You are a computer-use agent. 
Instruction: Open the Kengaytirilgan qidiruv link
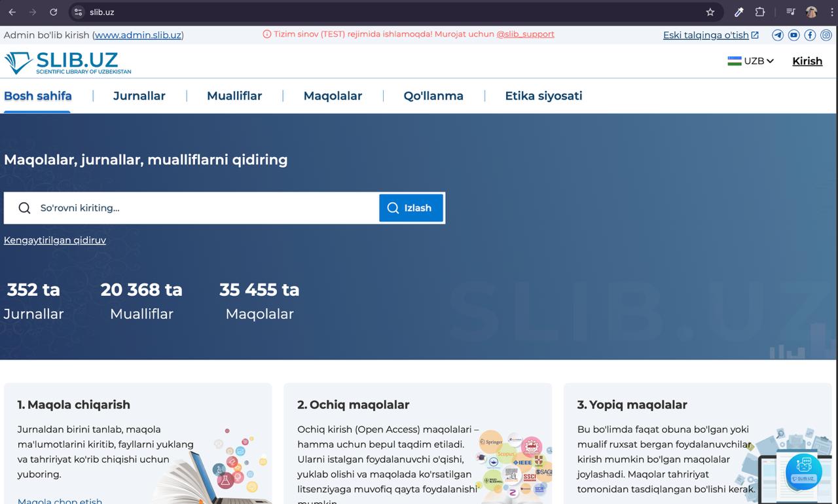point(55,240)
